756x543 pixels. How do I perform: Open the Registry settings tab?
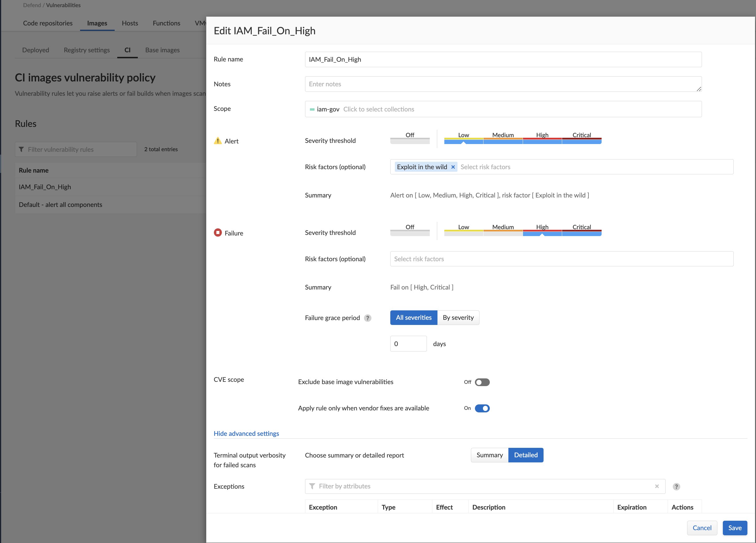pyautogui.click(x=87, y=50)
